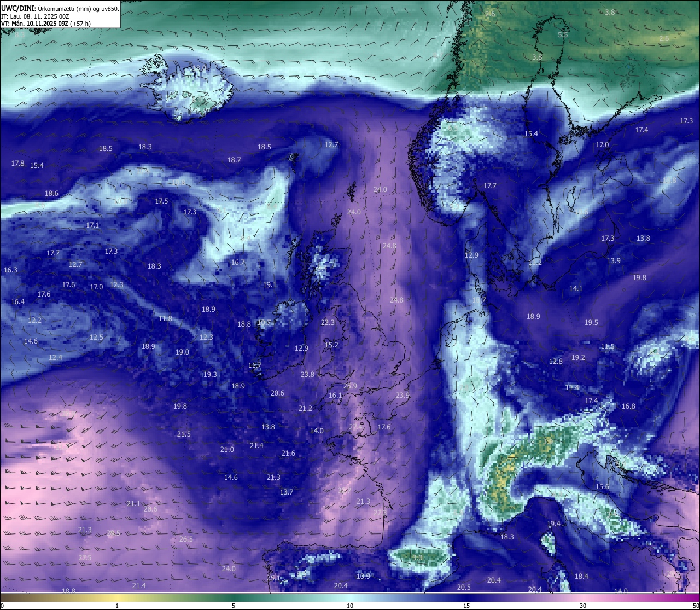Click the 13.9 value over the Baltic
Viewport: 700px width, 610px height.
pyautogui.click(x=614, y=261)
